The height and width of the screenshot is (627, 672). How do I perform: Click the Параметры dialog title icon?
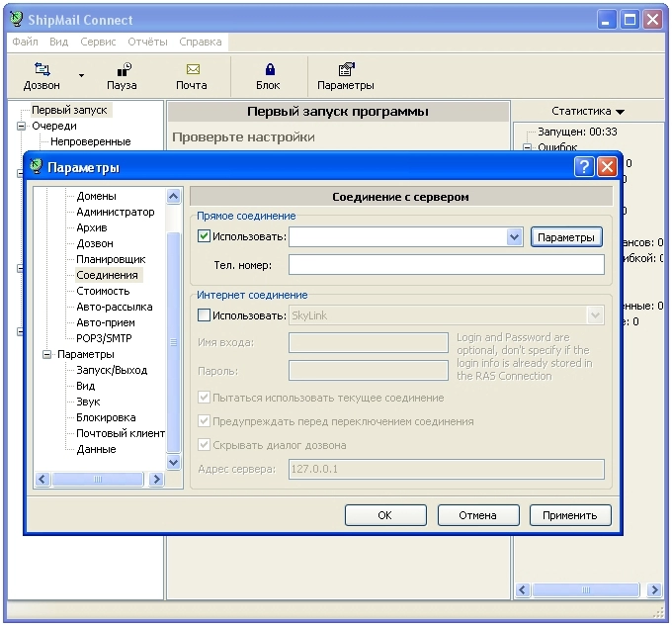pos(37,166)
